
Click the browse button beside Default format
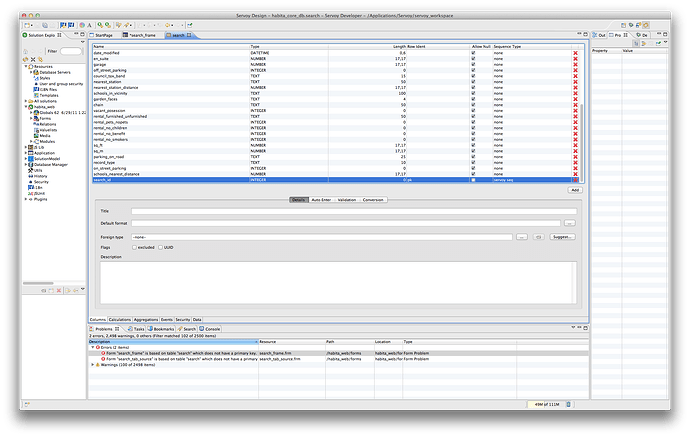point(569,223)
